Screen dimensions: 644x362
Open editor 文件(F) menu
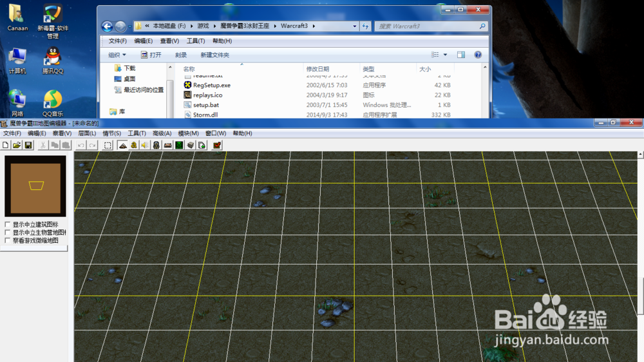[x=12, y=133]
